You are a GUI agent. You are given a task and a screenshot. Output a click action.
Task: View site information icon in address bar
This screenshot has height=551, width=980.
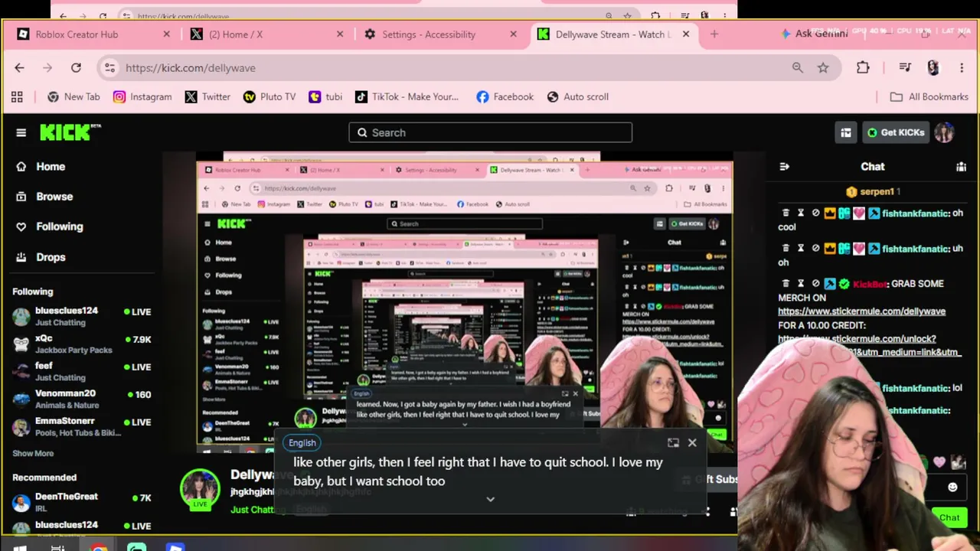109,67
